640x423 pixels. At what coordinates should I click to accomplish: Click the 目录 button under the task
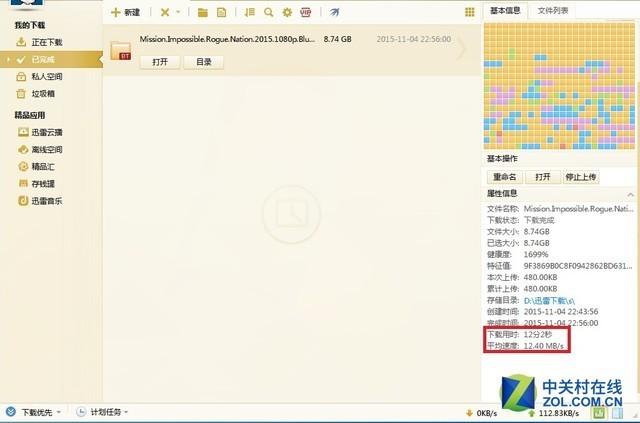203,62
